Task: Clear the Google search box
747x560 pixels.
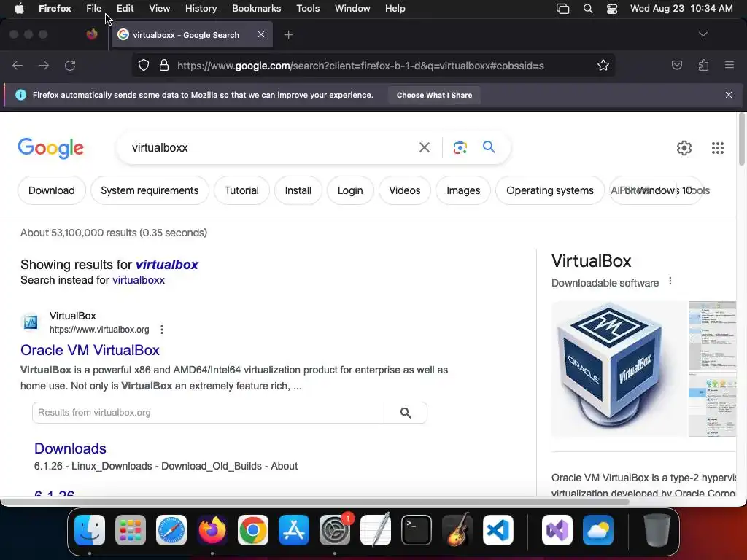Action: pos(425,147)
